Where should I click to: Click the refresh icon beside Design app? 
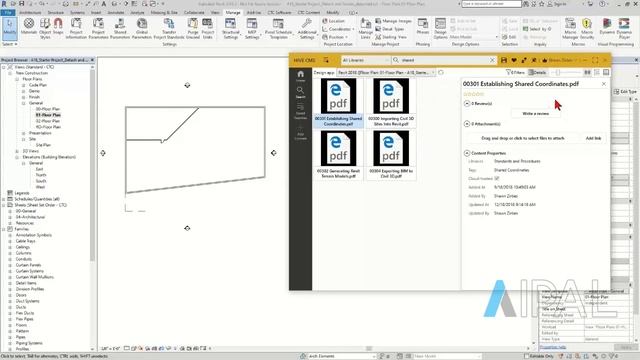441,72
